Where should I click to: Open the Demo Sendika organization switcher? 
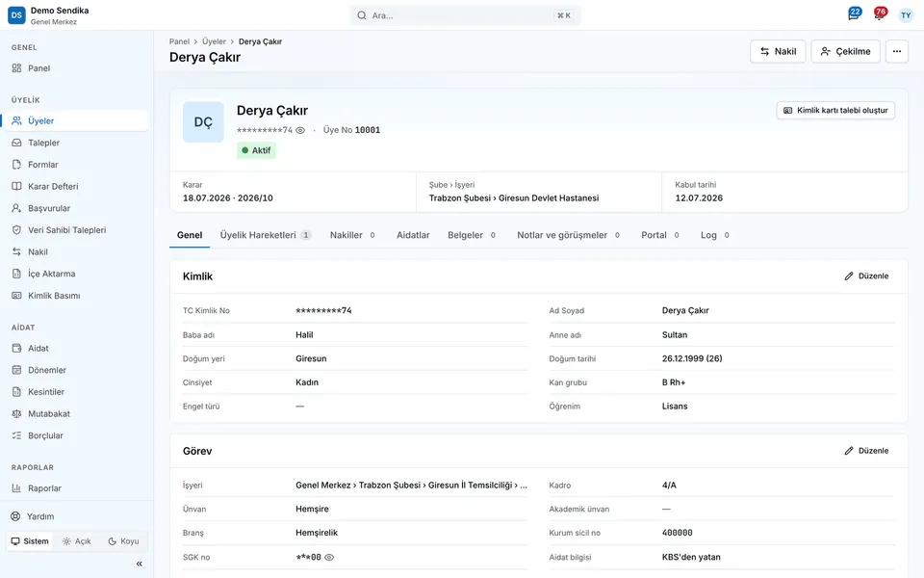[48, 15]
